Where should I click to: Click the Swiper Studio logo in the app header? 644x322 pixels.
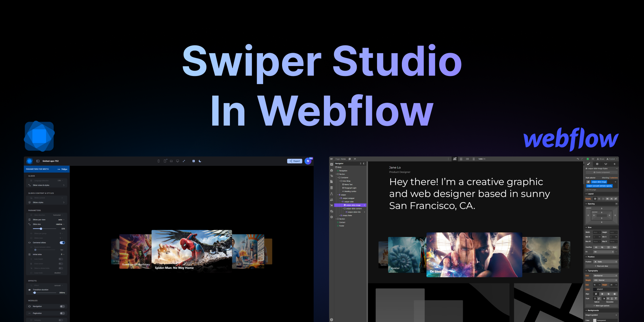(29, 161)
